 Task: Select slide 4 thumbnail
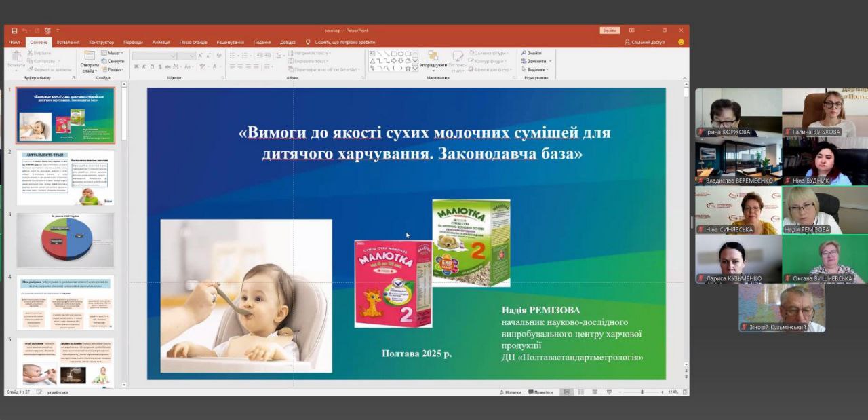click(x=66, y=303)
